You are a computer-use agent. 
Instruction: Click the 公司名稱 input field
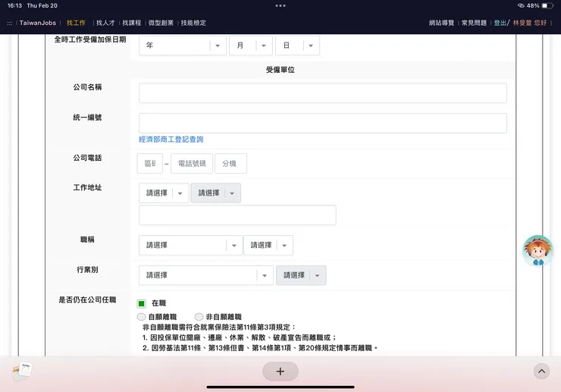point(323,93)
